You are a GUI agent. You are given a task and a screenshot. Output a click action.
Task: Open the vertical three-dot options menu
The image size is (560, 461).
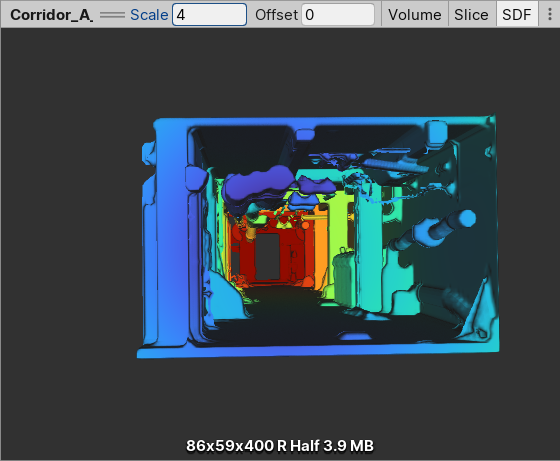[550, 14]
